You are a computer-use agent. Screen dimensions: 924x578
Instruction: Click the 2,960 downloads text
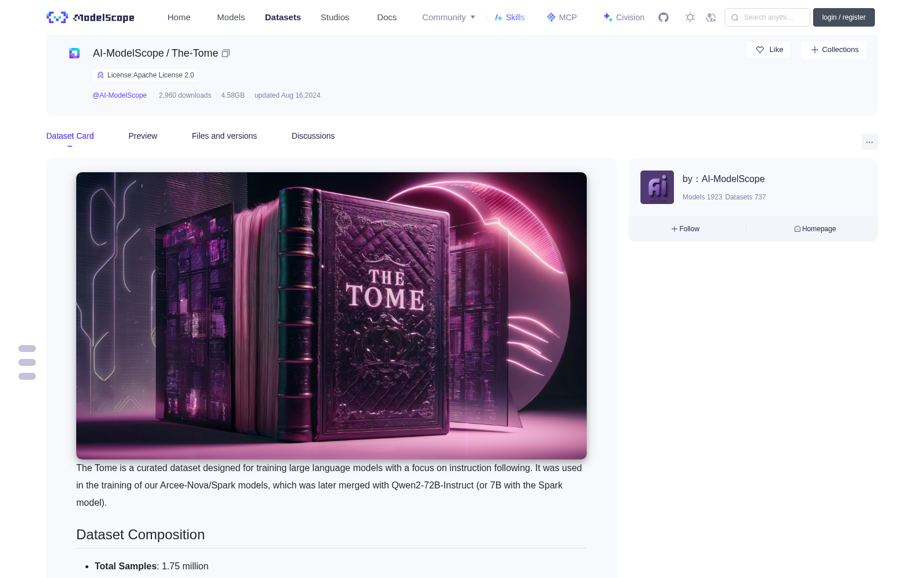(x=185, y=95)
